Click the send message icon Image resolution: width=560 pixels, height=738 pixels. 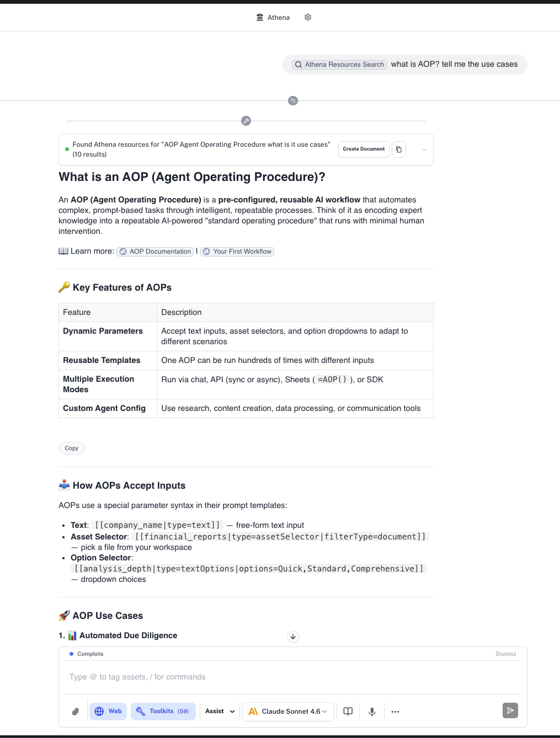click(509, 710)
